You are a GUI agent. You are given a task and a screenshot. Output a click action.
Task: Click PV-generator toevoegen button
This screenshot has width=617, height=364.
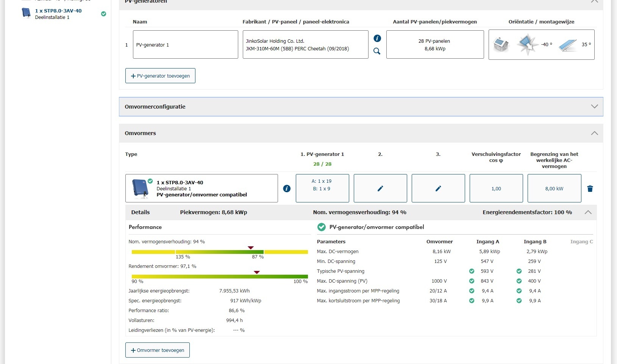click(x=160, y=76)
